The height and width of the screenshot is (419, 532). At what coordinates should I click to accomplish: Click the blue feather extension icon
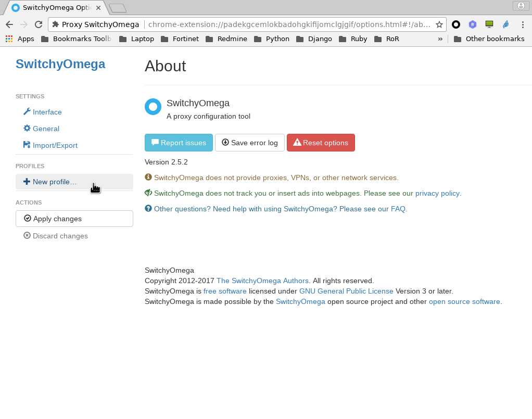[x=505, y=24]
